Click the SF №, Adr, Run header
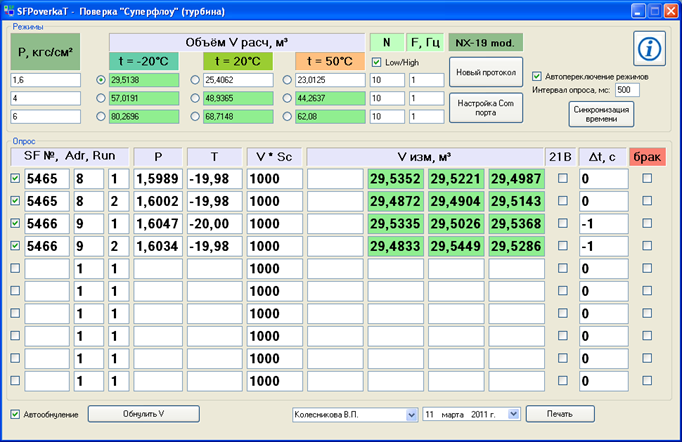Screen dimensions: 683x443 [x=70, y=156]
